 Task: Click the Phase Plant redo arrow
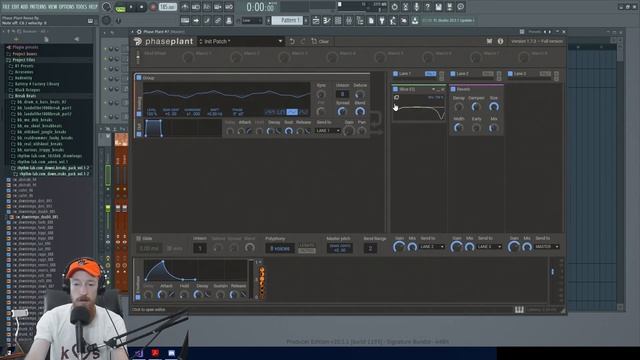click(x=302, y=41)
